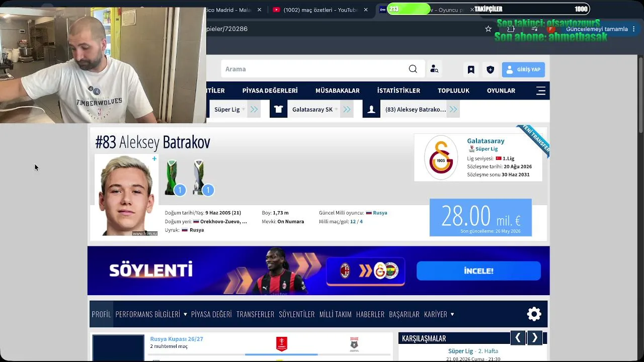
Task: Expand the Galatasaray SK breadcrumb dropdown
Action: 336,110
